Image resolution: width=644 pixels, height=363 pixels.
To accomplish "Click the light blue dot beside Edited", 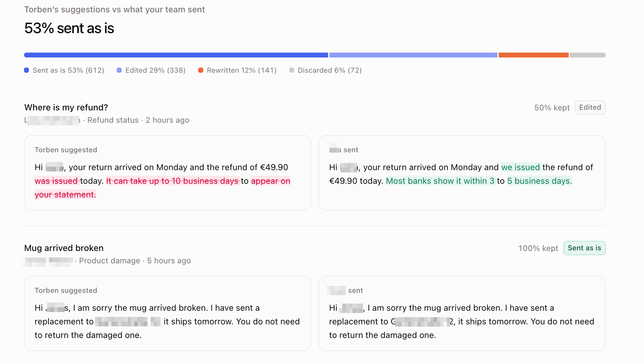I will pyautogui.click(x=119, y=70).
